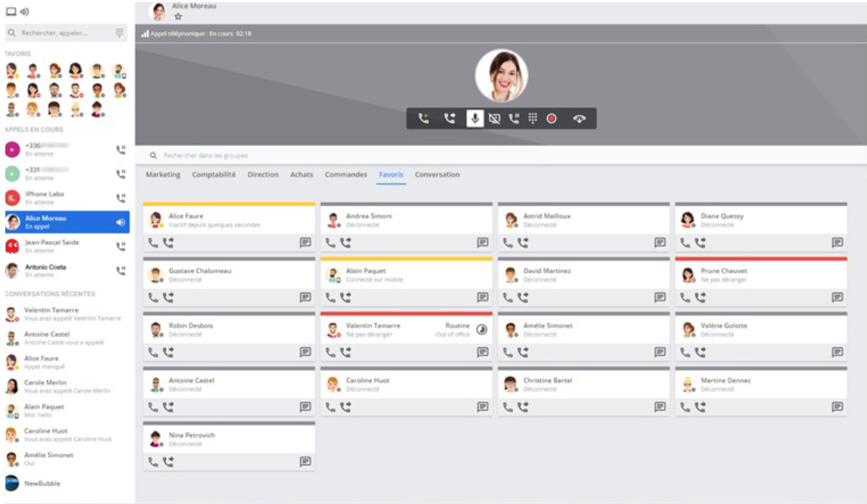Click the phone icon on Andrea Simoni's card
The height and width of the screenshot is (504, 867).
pos(330,243)
